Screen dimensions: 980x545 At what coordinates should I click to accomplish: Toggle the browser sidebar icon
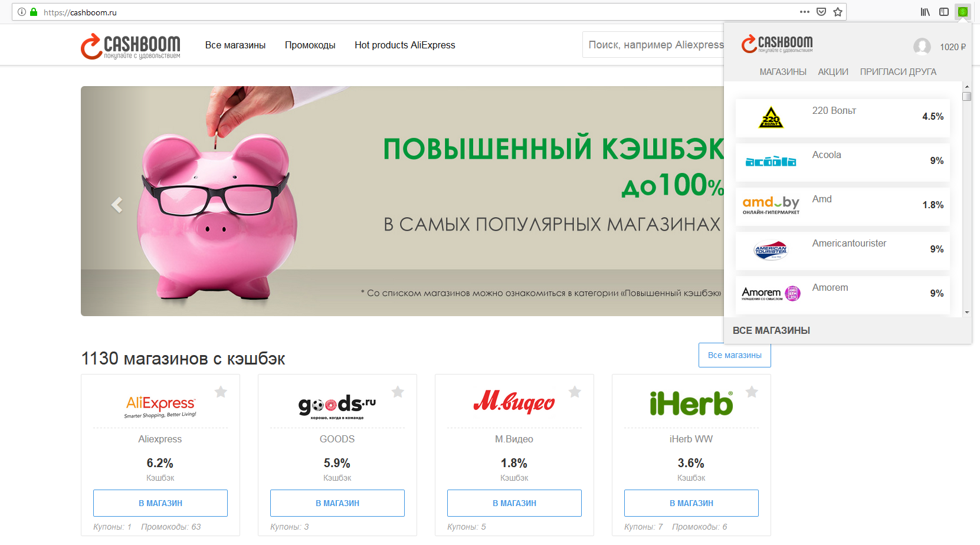944,12
